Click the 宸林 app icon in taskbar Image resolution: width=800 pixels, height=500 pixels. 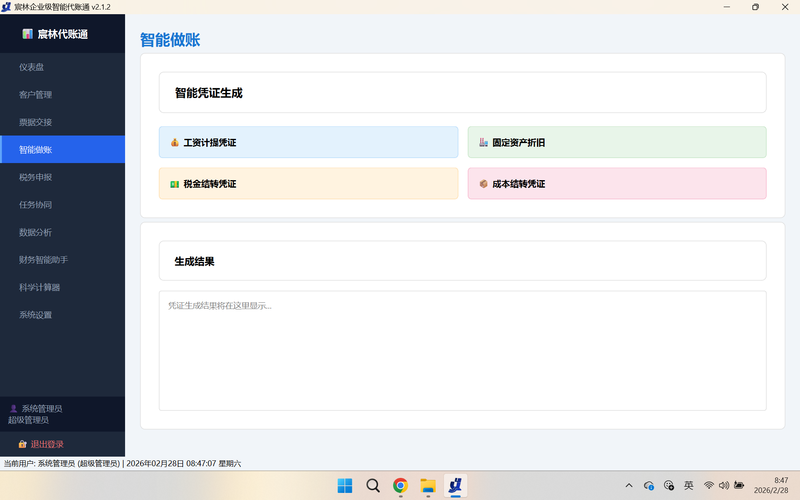tap(455, 486)
